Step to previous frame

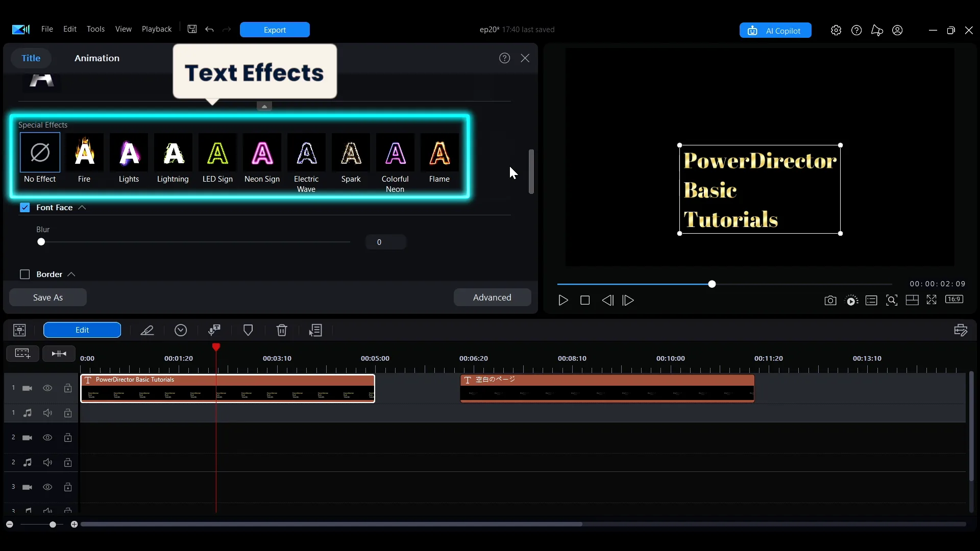pyautogui.click(x=607, y=300)
